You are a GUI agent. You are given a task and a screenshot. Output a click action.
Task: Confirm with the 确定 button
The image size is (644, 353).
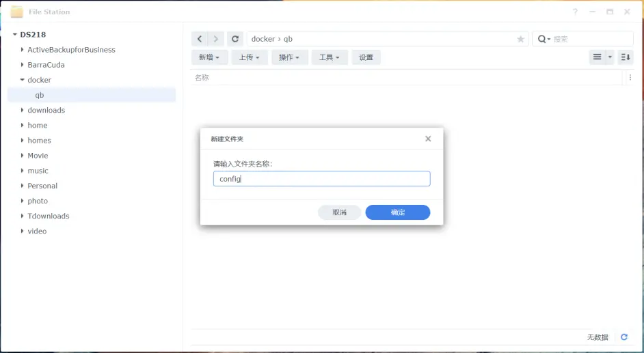(398, 212)
